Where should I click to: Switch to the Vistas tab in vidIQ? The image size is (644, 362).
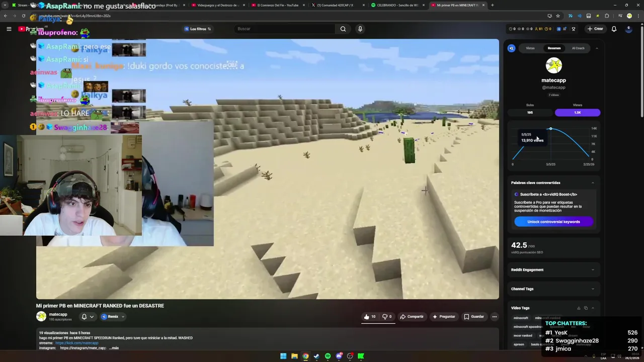pyautogui.click(x=530, y=48)
